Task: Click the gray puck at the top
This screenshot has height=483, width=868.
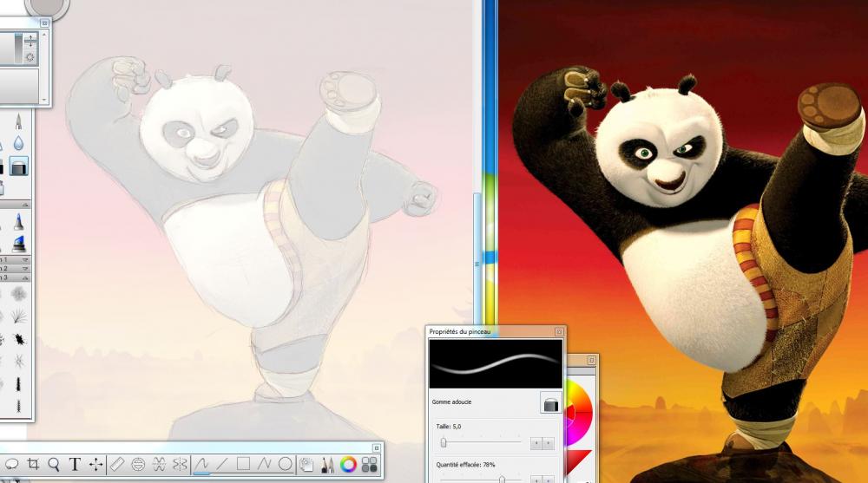Action: 48,7
